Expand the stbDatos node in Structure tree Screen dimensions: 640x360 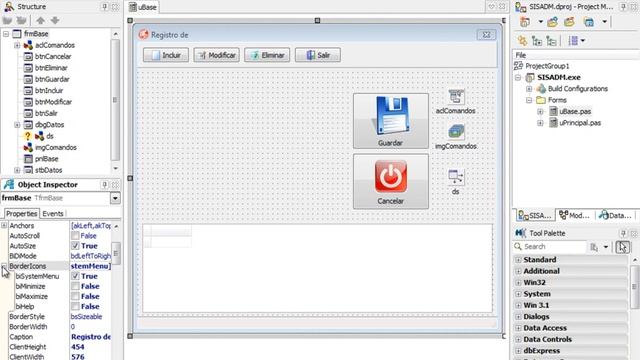pos(17,170)
